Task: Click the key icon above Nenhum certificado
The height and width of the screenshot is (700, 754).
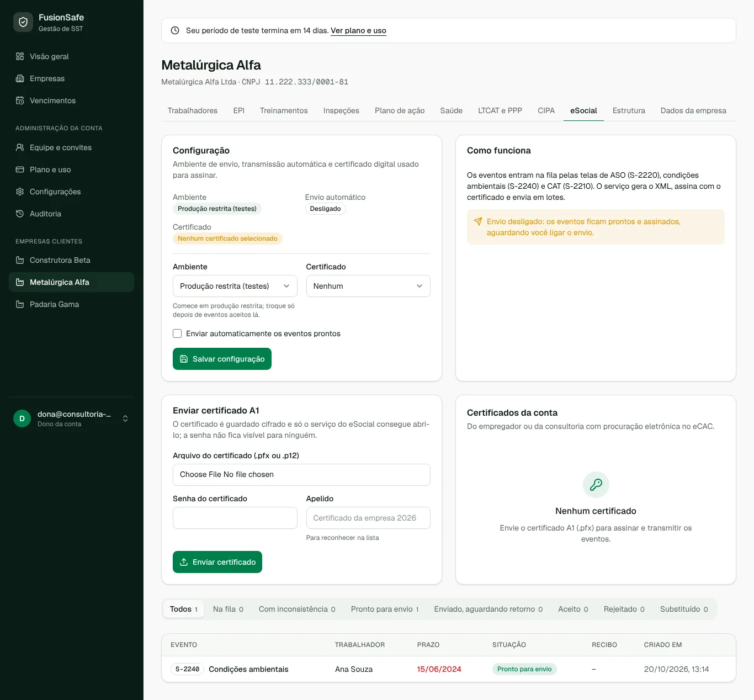Action: click(596, 485)
